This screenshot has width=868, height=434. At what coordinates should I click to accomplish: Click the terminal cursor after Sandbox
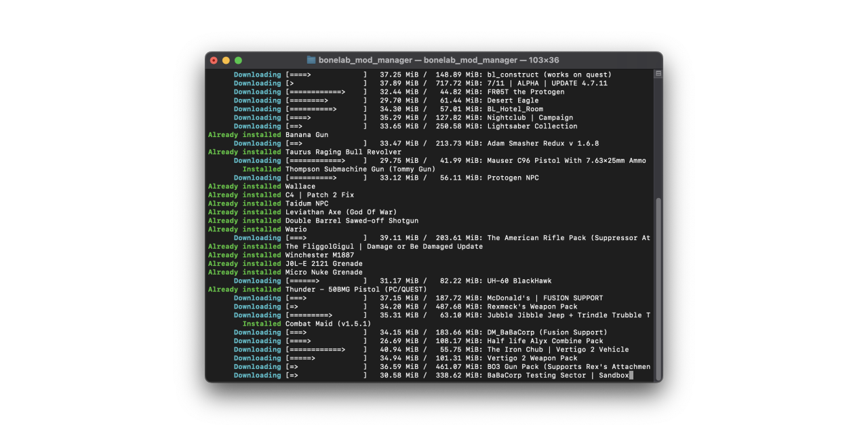click(631, 376)
